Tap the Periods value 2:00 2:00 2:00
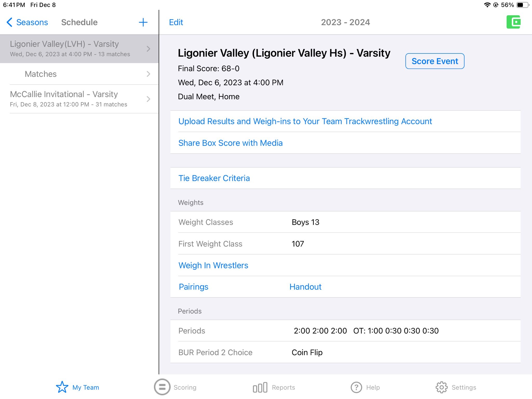Screen dimensions: 532x399 pos(320,331)
